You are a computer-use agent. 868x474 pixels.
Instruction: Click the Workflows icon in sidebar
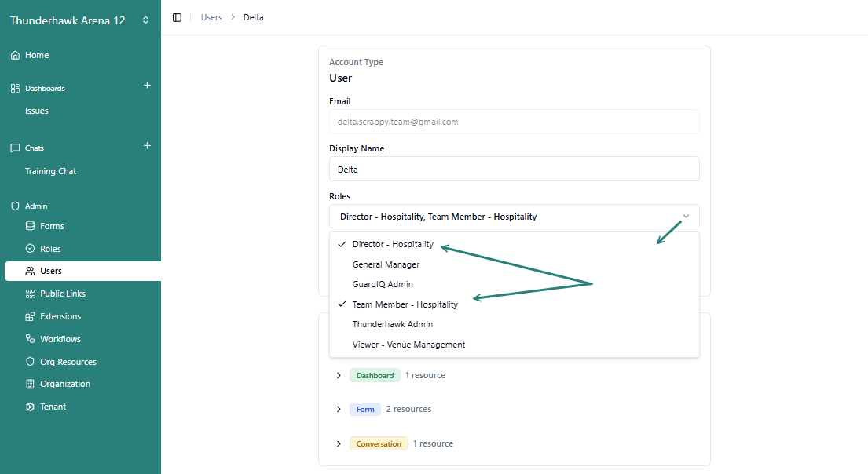tap(30, 339)
